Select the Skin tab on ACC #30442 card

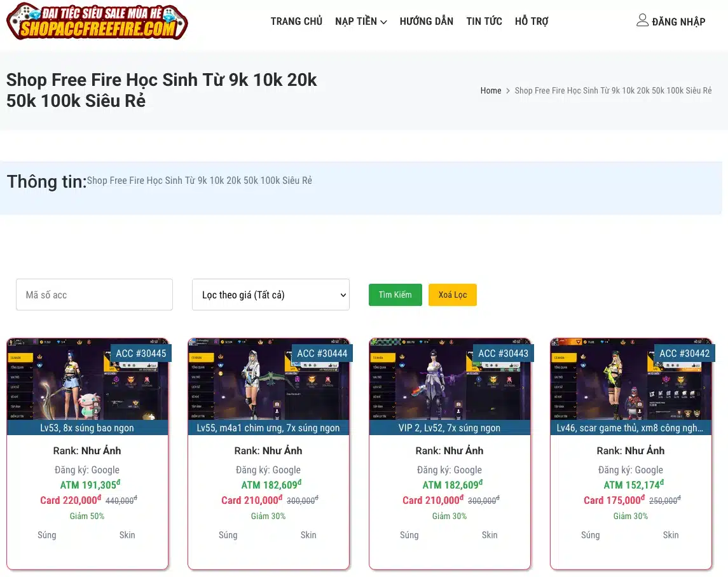(670, 535)
